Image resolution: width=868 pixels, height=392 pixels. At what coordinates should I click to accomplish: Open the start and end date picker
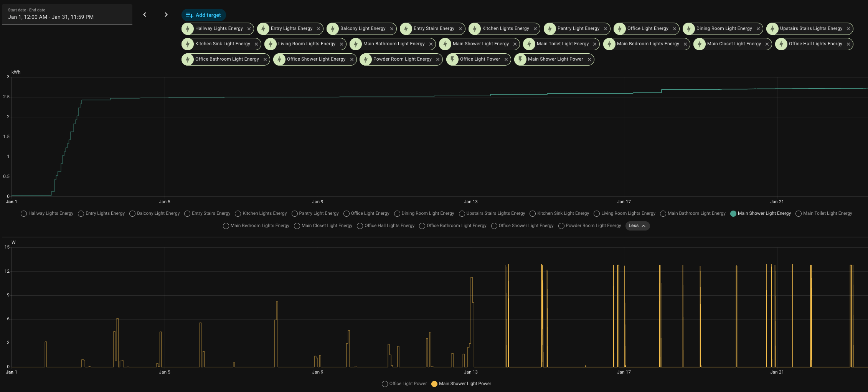point(67,14)
